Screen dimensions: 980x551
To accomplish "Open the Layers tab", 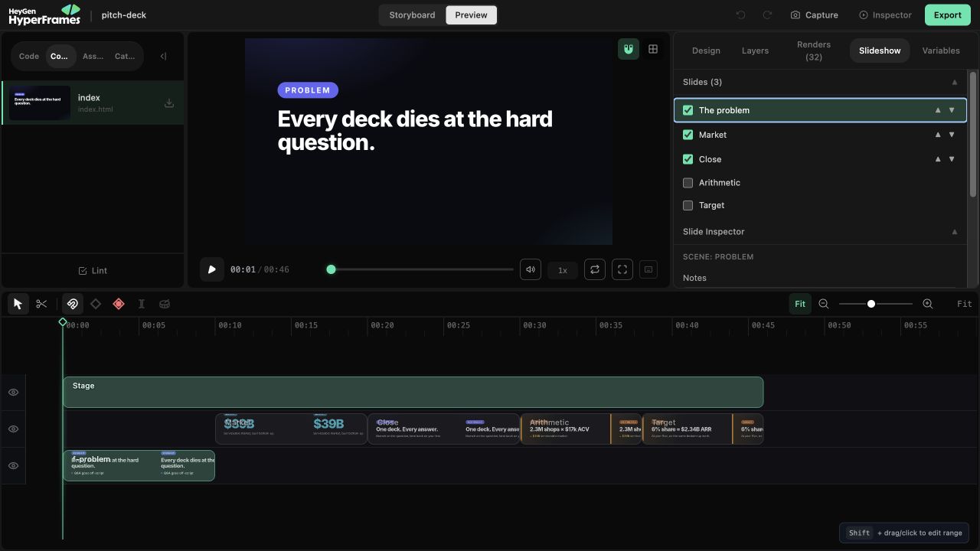I will click(x=755, y=51).
